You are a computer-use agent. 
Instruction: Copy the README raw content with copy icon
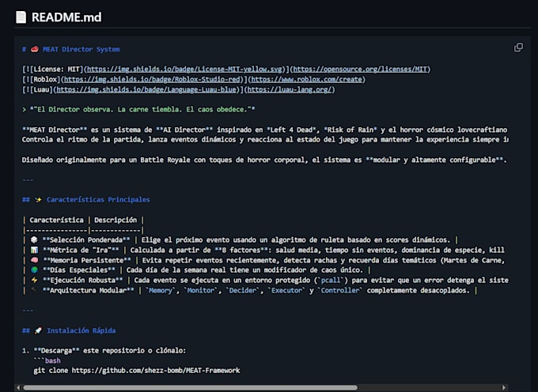pyautogui.click(x=518, y=47)
